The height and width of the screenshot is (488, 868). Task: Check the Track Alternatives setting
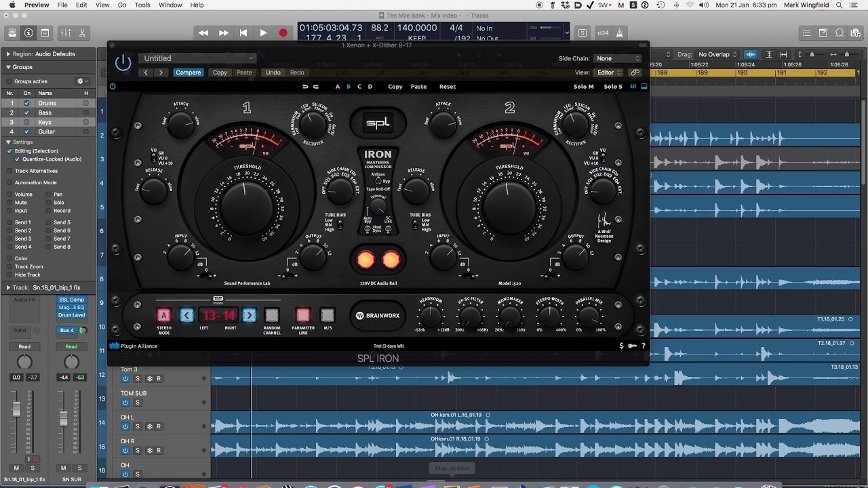point(9,171)
